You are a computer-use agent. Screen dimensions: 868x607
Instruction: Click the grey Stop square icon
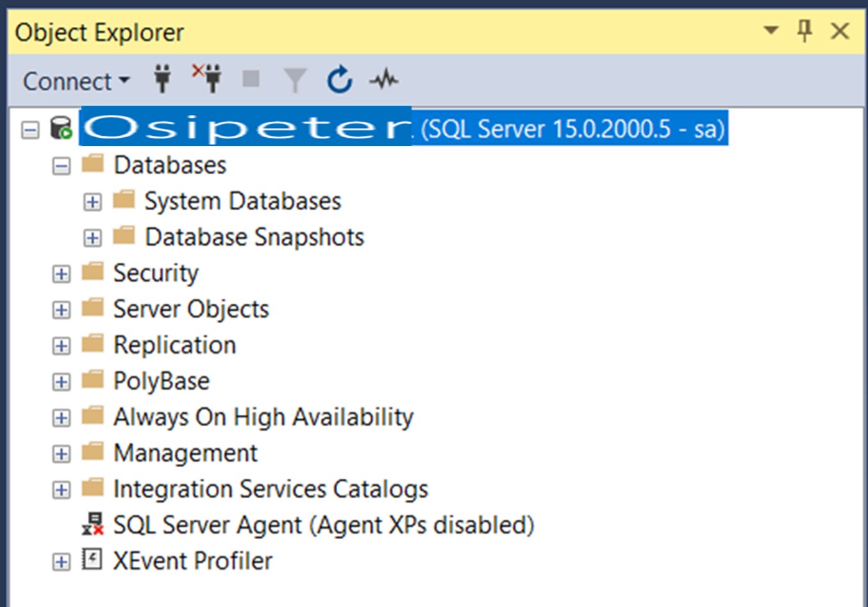[x=251, y=79]
